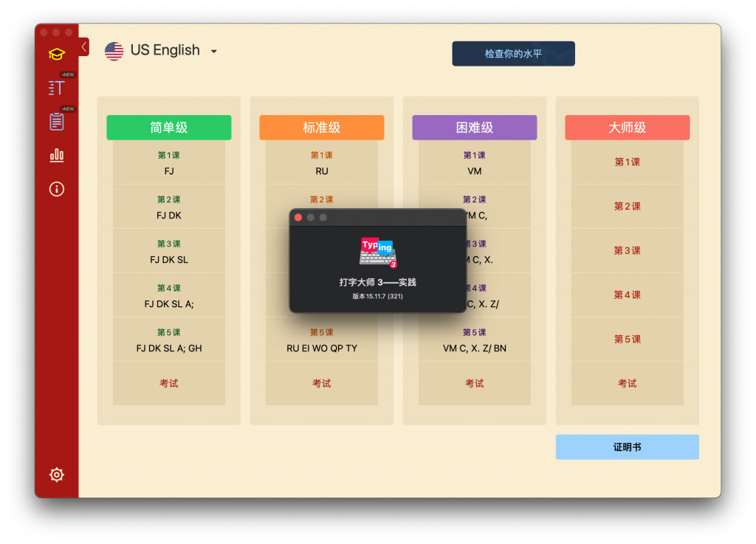Viewport: 756px width, 544px height.
Task: Click the US flag language icon
Action: tap(114, 51)
